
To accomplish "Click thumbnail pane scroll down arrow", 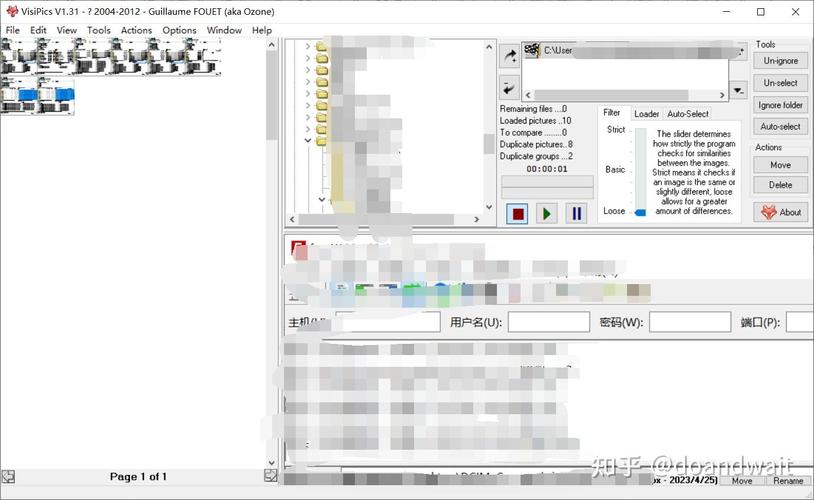I will [x=272, y=463].
